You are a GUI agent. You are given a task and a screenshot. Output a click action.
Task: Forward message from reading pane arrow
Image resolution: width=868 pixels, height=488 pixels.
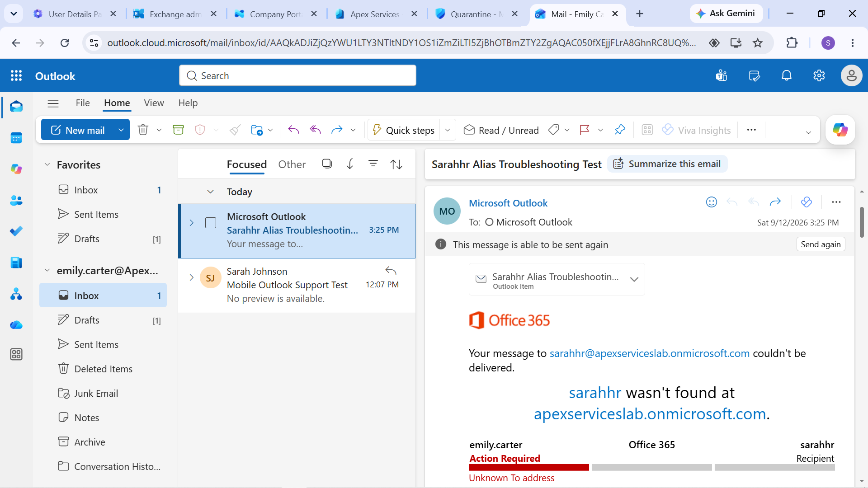[x=775, y=202]
